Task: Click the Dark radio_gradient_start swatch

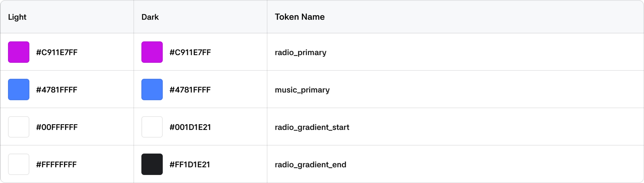Action: 152,127
